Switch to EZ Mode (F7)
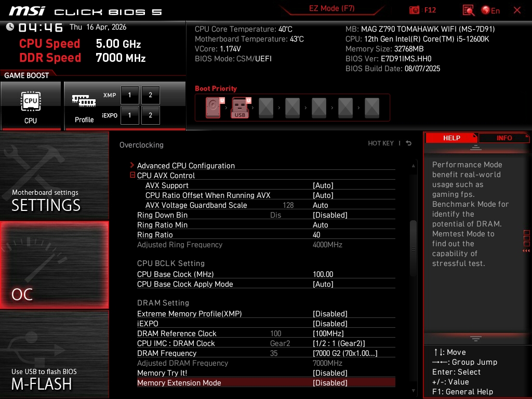Screen dimensions: 532x399 [x=331, y=8]
